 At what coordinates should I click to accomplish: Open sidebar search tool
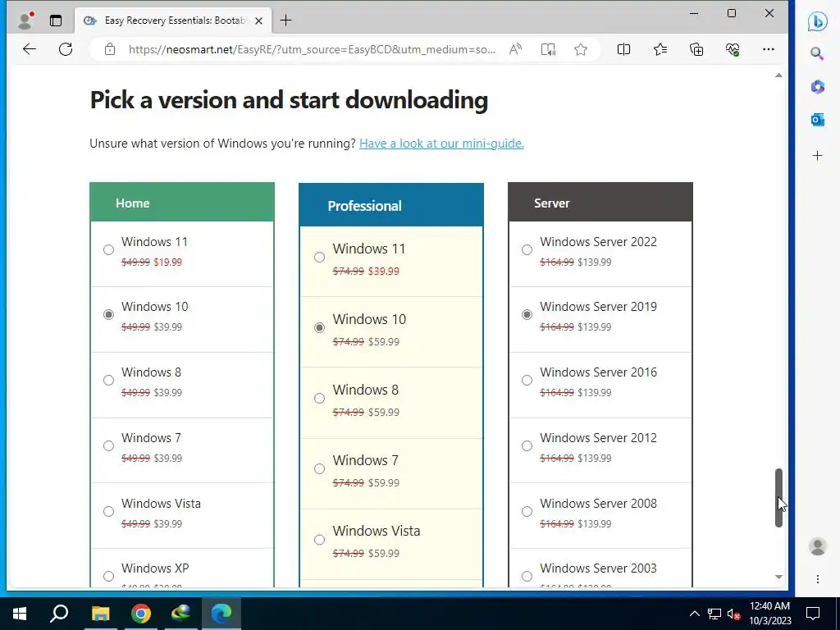pos(817,53)
